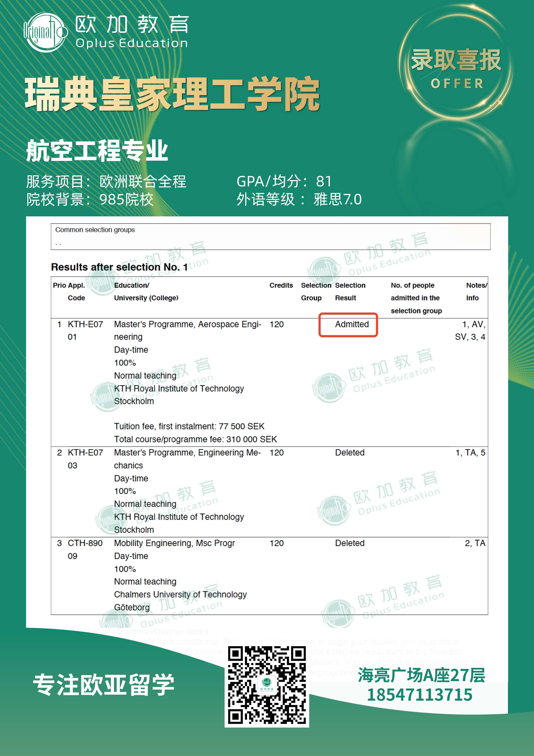The width and height of the screenshot is (534, 756).
Task: Click the 航空工程专业 subtitle
Action: (x=97, y=150)
